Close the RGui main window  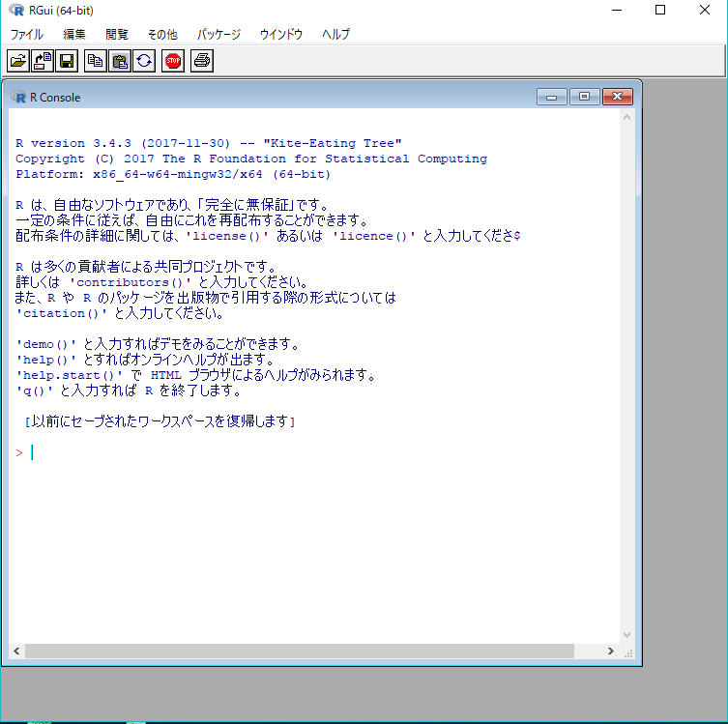click(705, 11)
